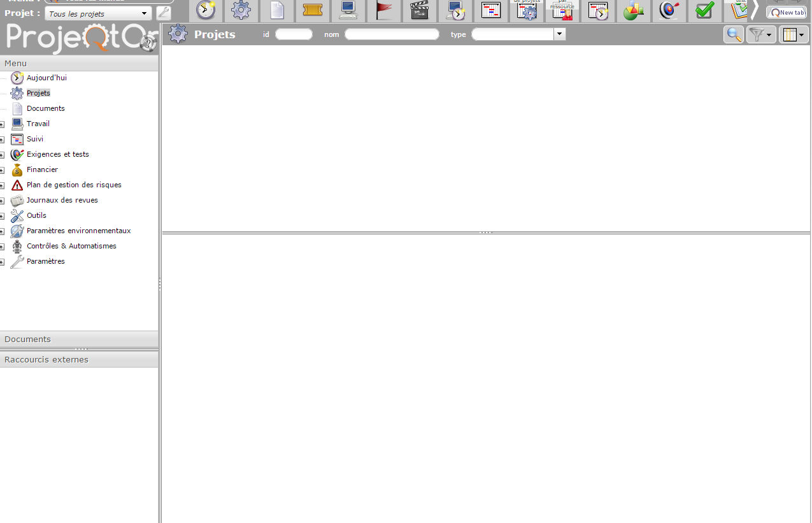This screenshot has width=812, height=523.
Task: Expand the Paramètres tree node
Action: (x=3, y=262)
